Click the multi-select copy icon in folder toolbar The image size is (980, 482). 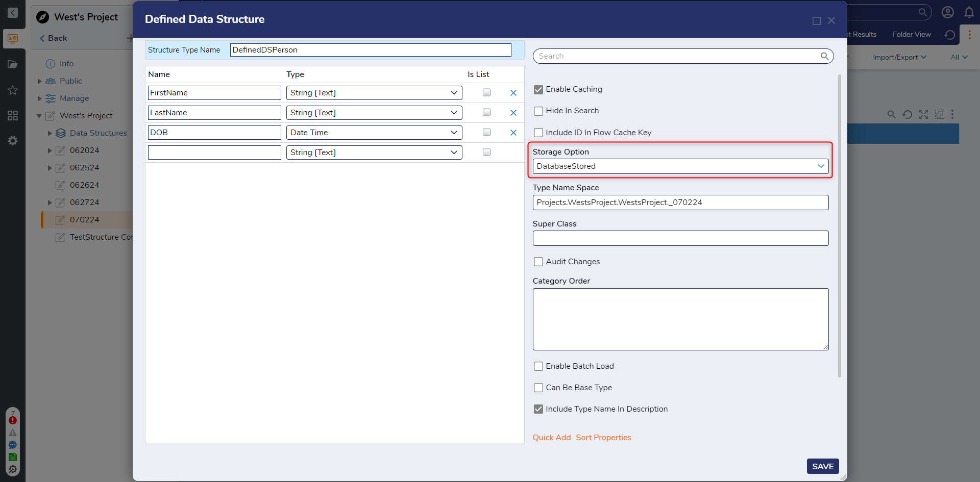point(940,114)
